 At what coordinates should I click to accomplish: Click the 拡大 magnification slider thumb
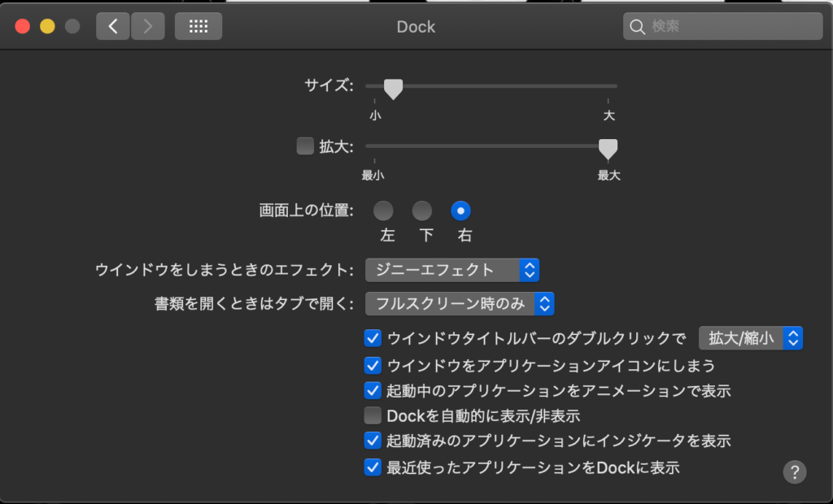pyautogui.click(x=608, y=150)
